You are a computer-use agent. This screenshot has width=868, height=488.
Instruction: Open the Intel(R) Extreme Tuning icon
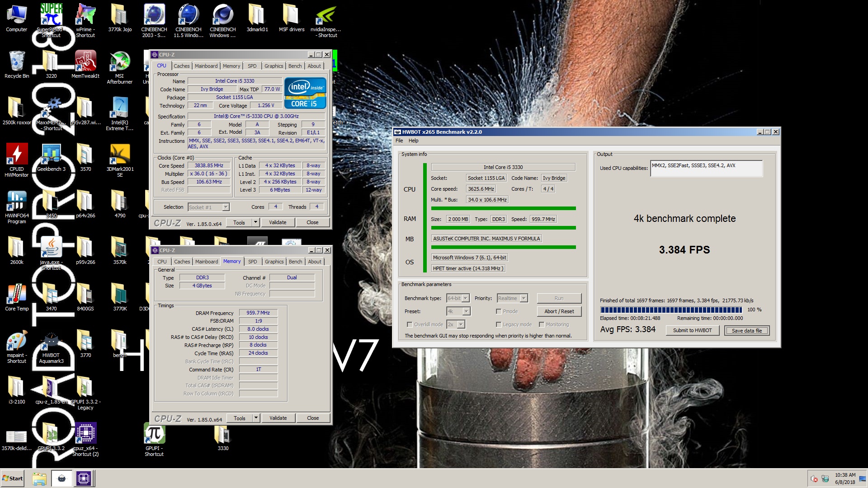120,113
